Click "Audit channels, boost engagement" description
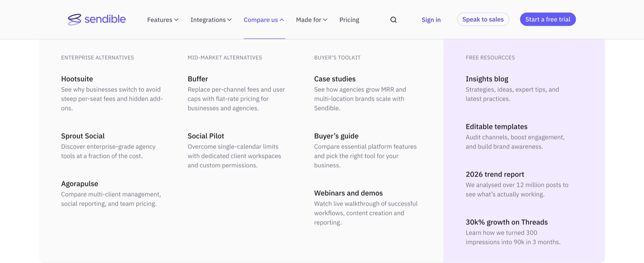The height and width of the screenshot is (263, 644). (515, 142)
